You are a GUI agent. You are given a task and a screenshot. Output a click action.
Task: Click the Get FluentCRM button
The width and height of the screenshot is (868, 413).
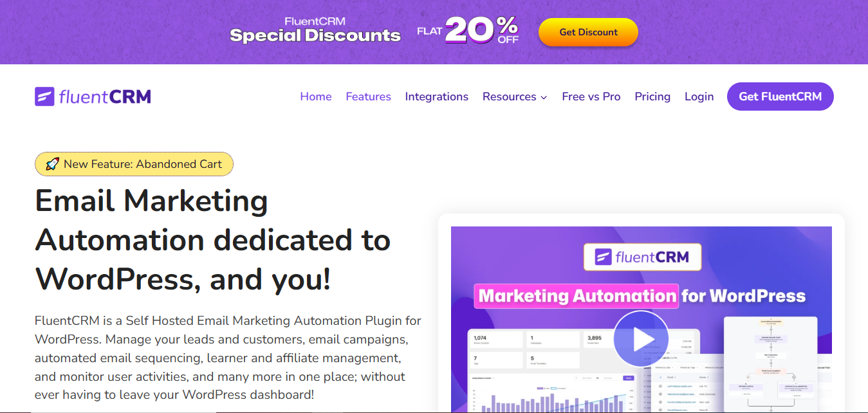pos(780,96)
